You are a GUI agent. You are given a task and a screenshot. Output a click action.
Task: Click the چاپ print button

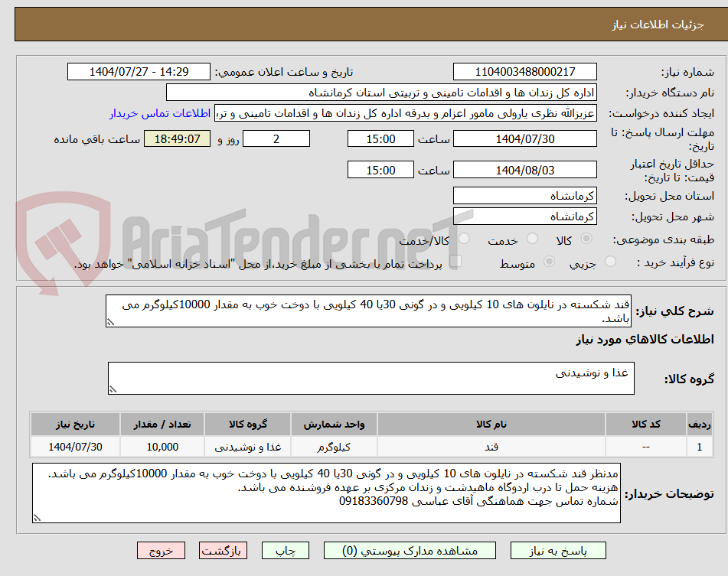(x=286, y=551)
